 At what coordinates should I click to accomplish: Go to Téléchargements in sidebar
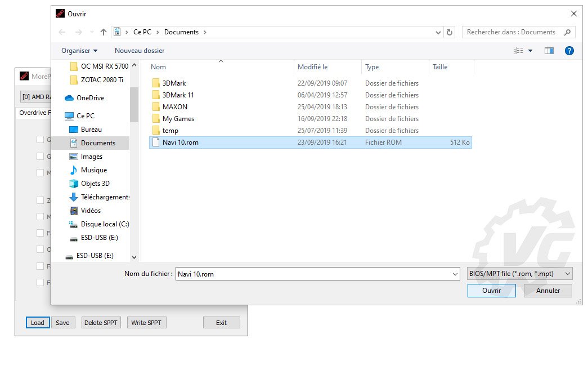[105, 197]
